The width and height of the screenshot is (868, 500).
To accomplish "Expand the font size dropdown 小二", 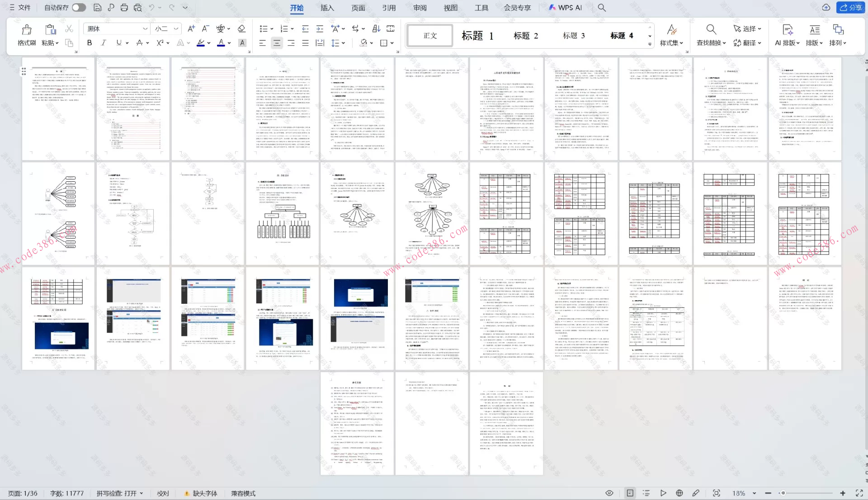I will click(176, 28).
